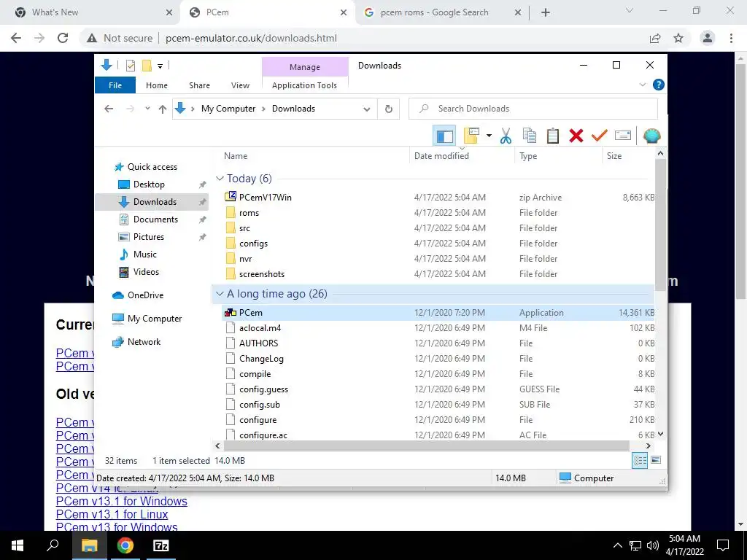Open the PCem v13.1 for Windows link
Screen dimensions: 747x560
coord(122,502)
